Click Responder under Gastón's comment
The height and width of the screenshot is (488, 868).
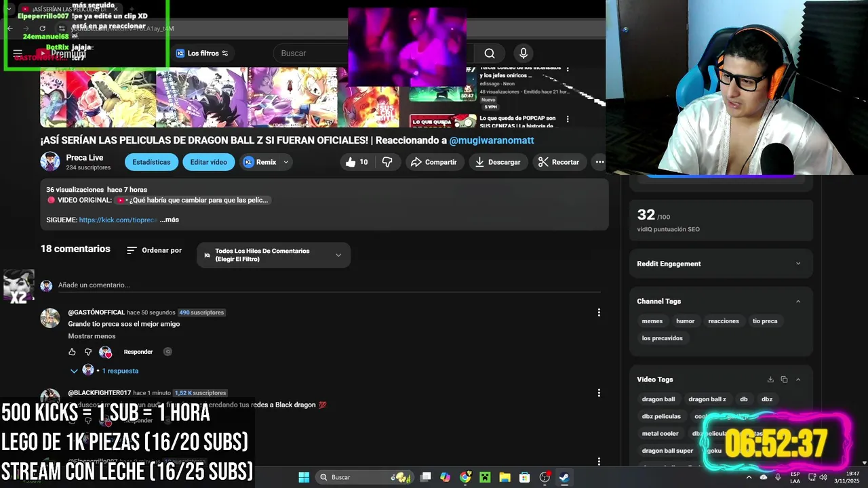(138, 352)
